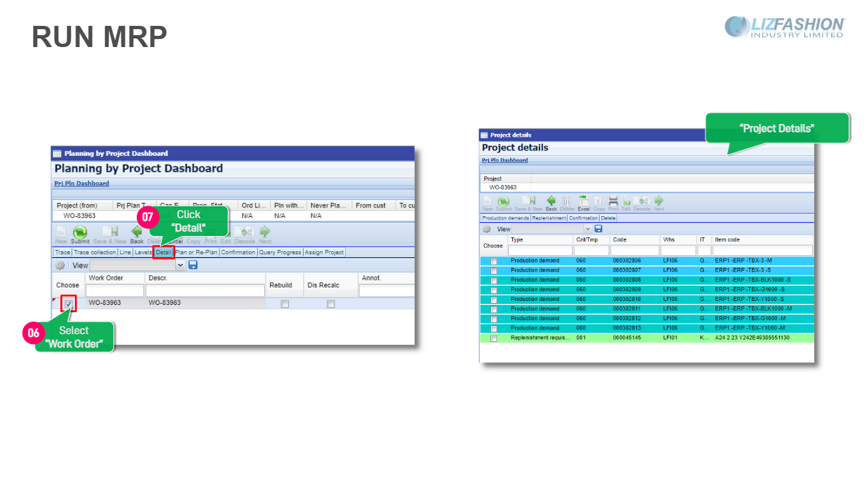Click the Back arrow in Planning Dashboard toolbar

(137, 233)
